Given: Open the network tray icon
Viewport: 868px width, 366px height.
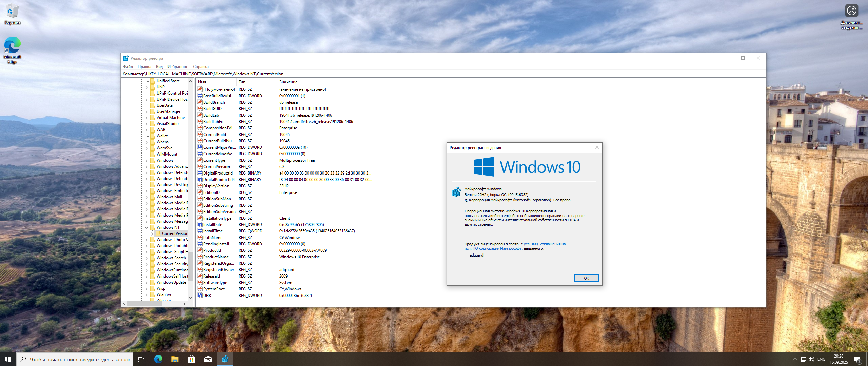Looking at the screenshot, I should coord(803,359).
